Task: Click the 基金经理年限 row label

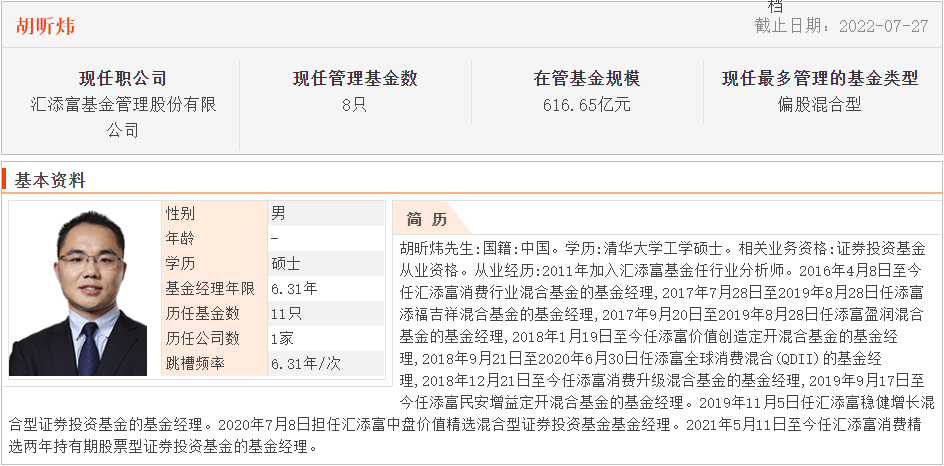Action: click(210, 289)
